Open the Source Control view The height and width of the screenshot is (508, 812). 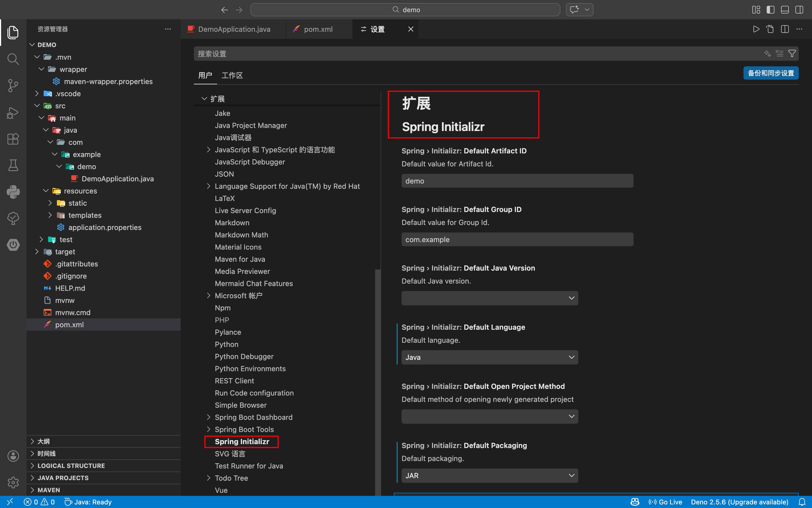(13, 85)
